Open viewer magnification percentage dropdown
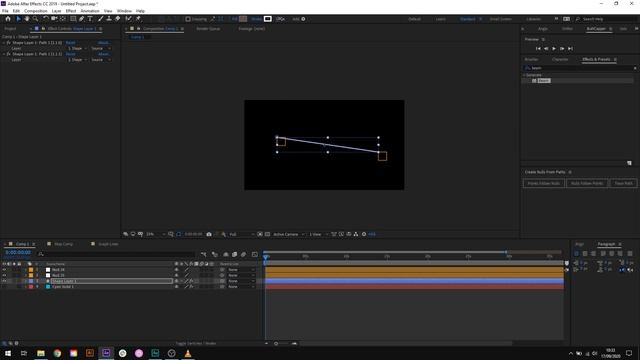Viewport: 640px width, 360px height. [156, 234]
